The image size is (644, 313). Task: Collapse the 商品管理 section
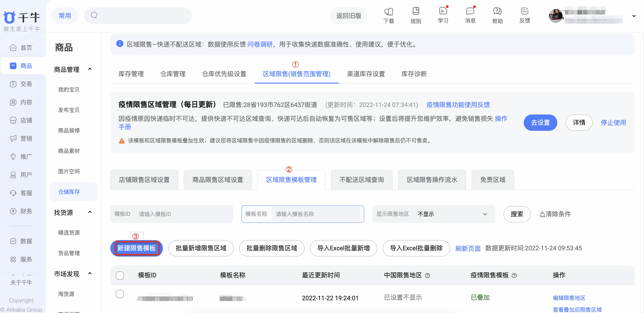point(90,69)
